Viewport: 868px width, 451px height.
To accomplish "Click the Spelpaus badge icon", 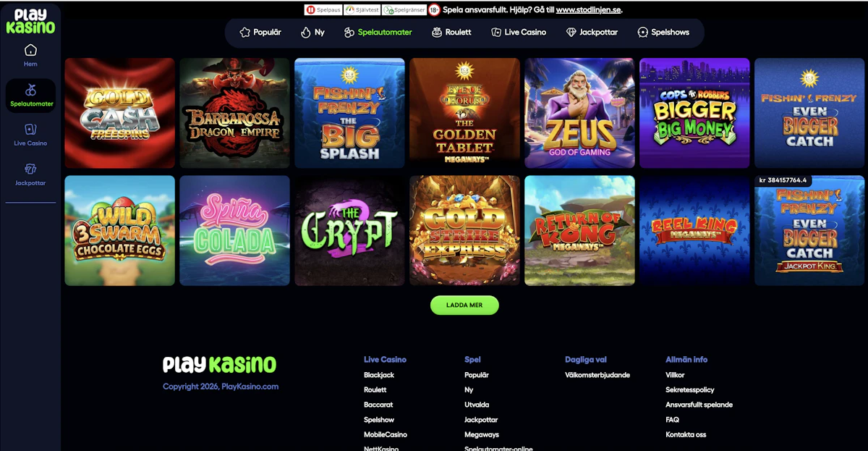I will 323,10.
